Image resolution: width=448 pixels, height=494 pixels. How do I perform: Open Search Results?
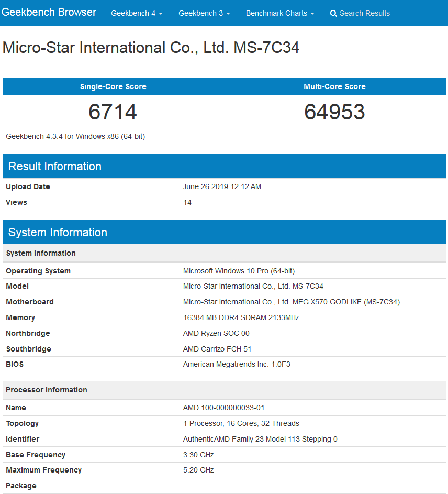pyautogui.click(x=364, y=13)
